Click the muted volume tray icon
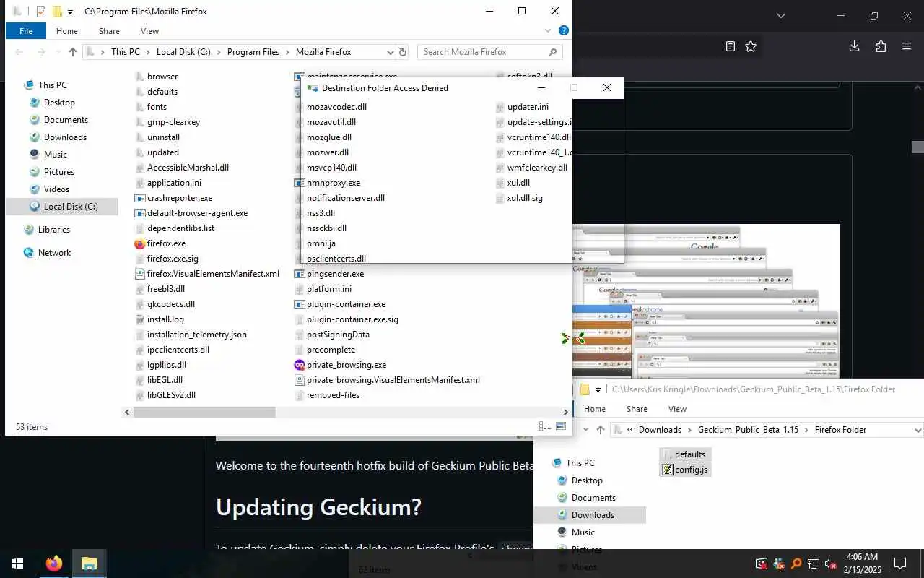 [830, 564]
